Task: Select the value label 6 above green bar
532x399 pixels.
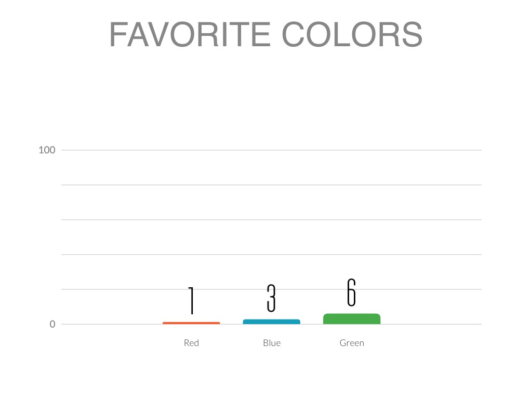Action: click(352, 292)
